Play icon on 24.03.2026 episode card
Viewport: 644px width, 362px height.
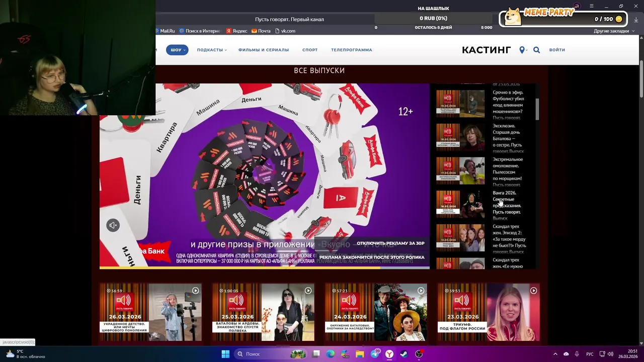[x=421, y=291]
